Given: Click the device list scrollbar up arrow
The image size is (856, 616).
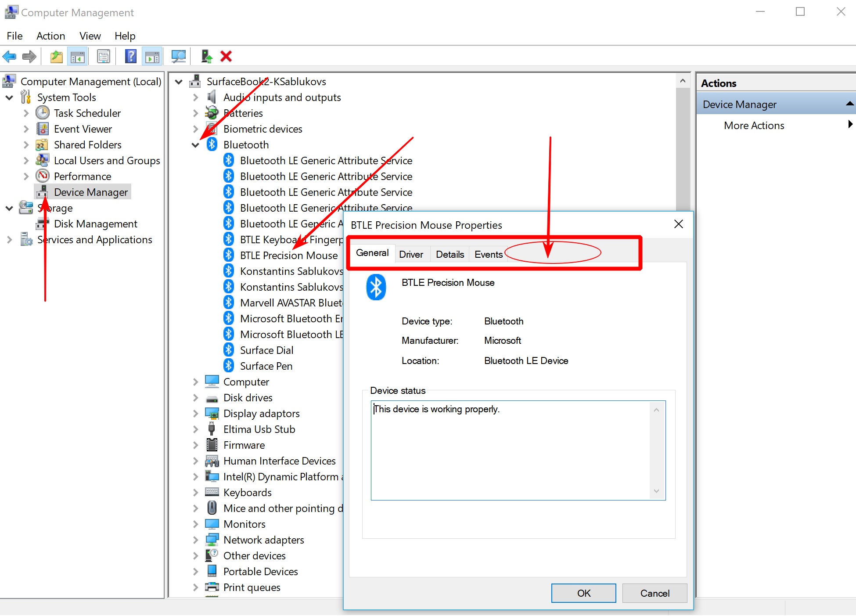Looking at the screenshot, I should tap(682, 81).
